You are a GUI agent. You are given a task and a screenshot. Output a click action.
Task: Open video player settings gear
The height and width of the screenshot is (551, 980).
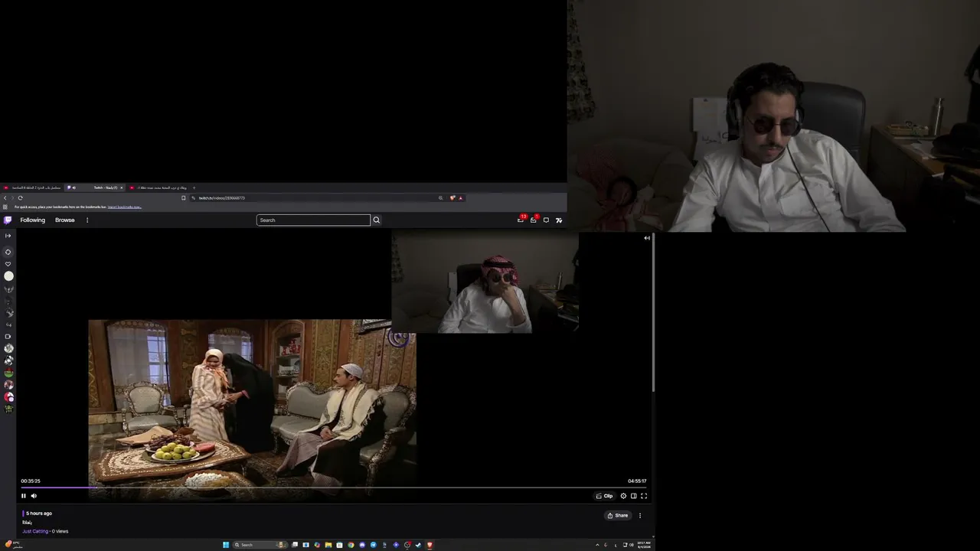[x=623, y=496]
